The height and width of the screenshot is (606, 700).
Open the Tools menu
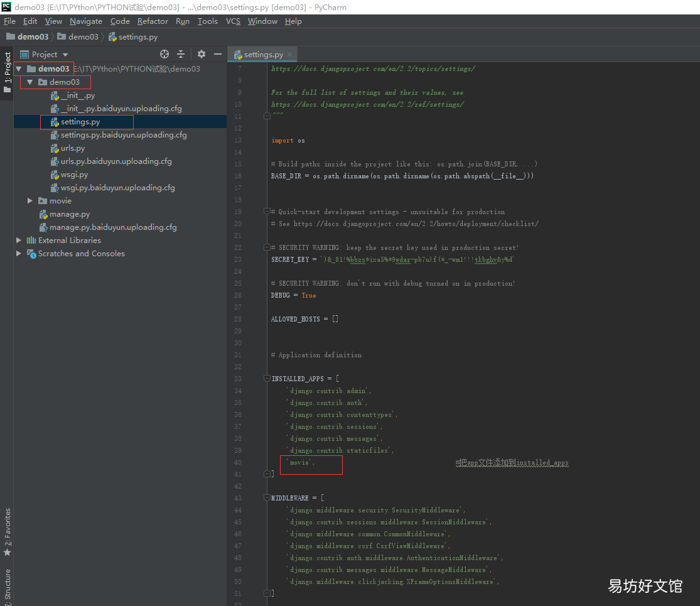[x=208, y=21]
